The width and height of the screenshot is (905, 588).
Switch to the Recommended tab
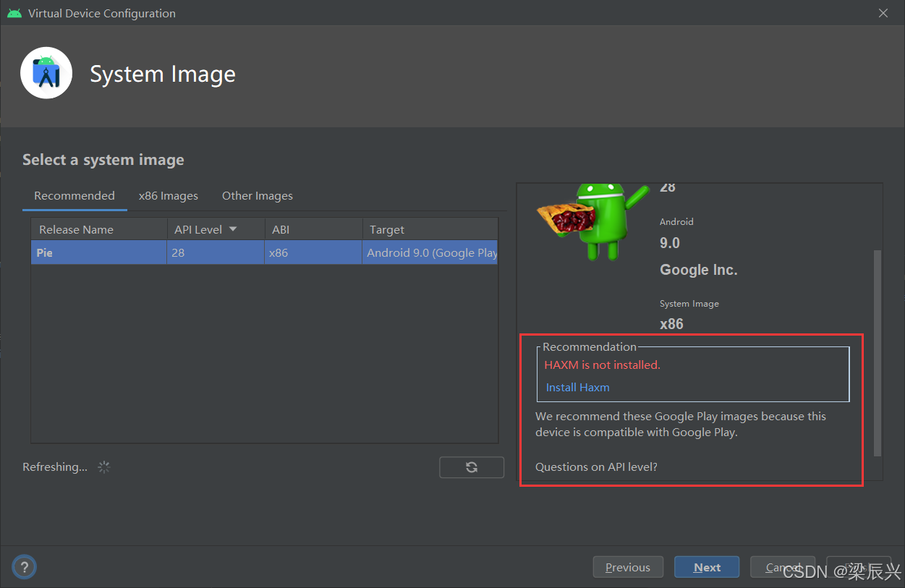point(75,196)
